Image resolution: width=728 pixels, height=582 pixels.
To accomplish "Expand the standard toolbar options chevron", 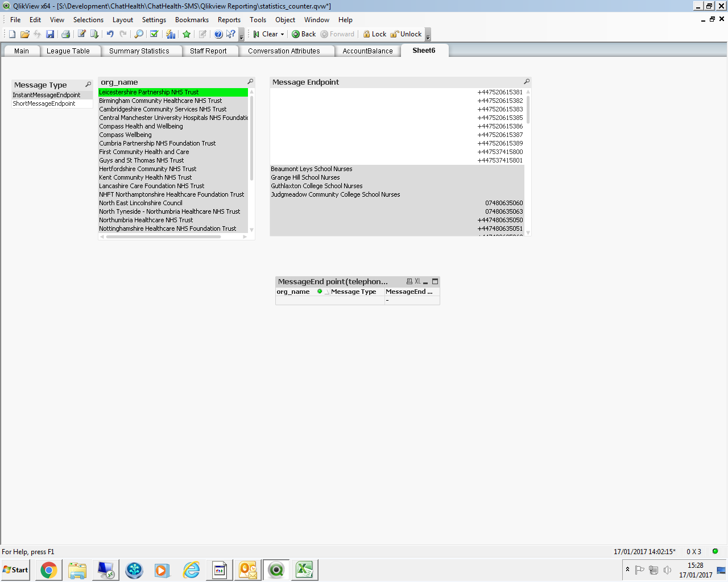I will point(241,35).
